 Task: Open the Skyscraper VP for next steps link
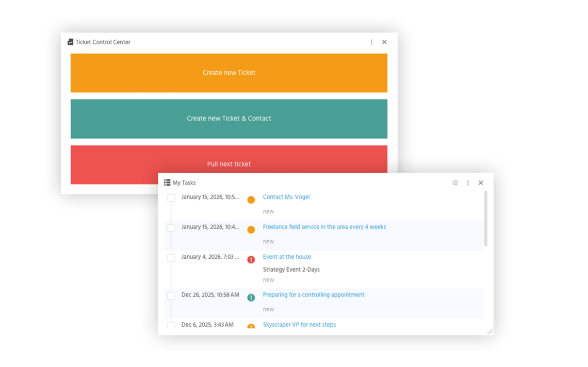299,325
